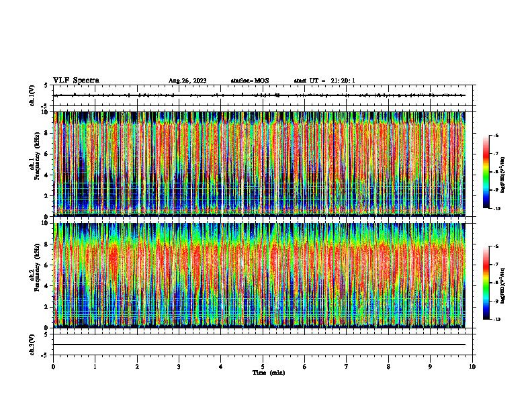Click the "-10" tick on ch.2 color bar
This screenshot has height=411, width=532.
497,320
